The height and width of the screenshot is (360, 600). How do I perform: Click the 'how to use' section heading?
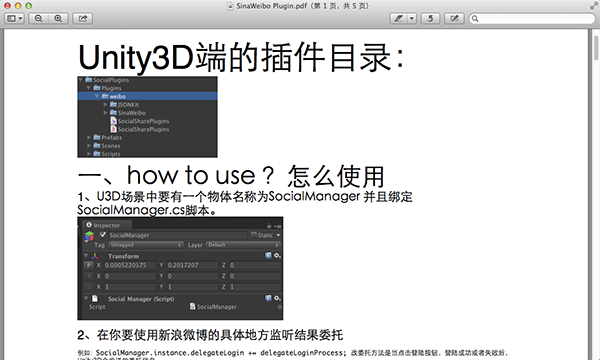231,176
